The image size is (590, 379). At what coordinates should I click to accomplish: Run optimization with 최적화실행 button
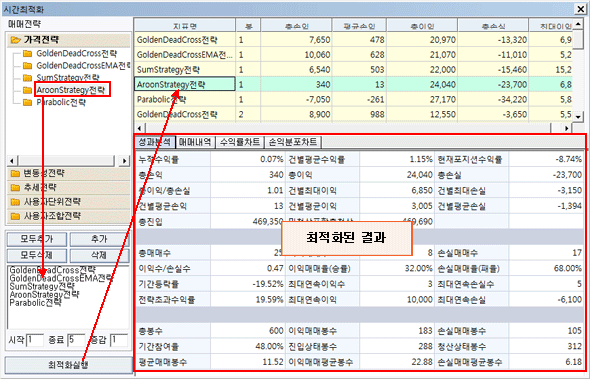click(68, 364)
